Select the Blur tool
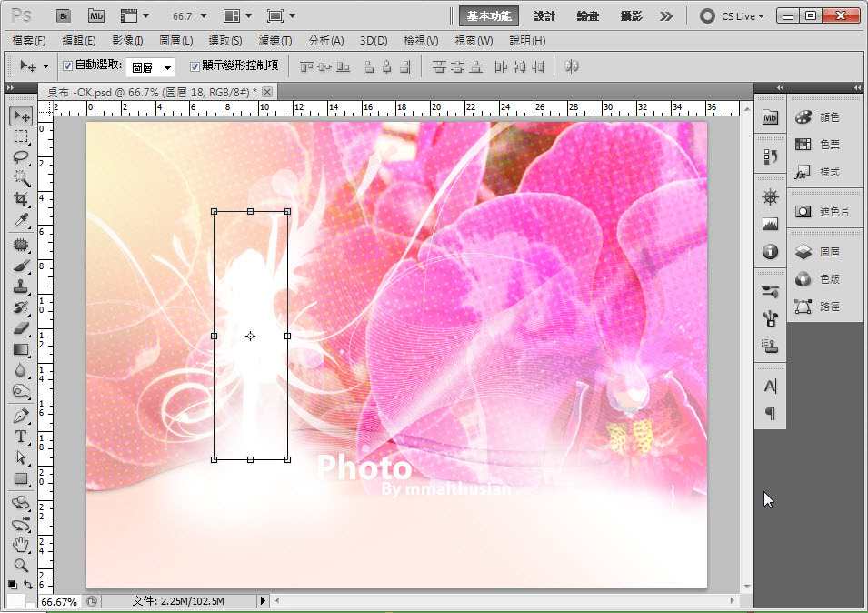The image size is (868, 613). tap(21, 370)
